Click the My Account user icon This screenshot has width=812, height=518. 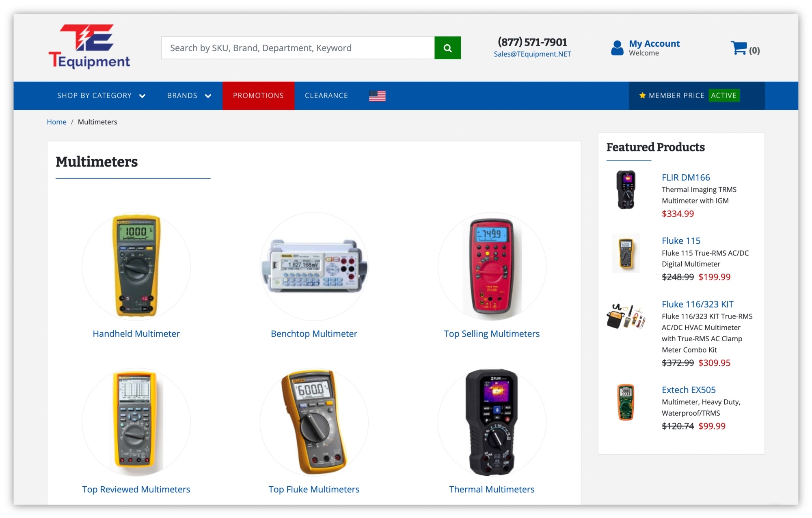[x=617, y=48]
